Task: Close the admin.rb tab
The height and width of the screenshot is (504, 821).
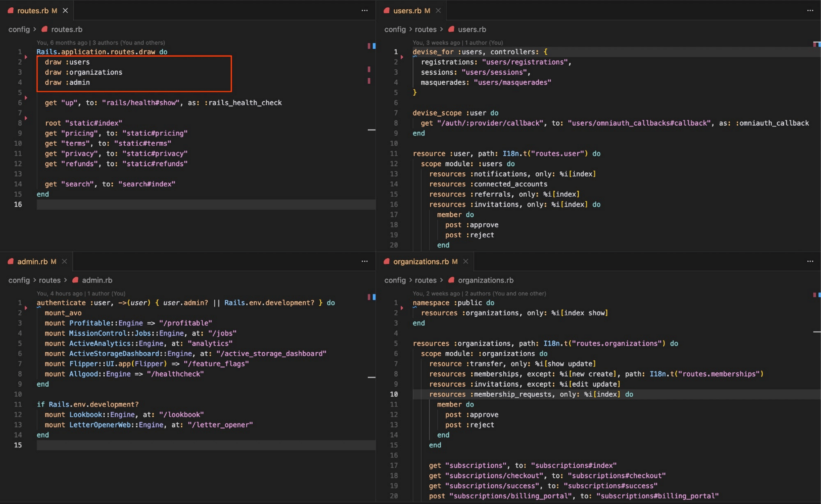Action: [65, 262]
